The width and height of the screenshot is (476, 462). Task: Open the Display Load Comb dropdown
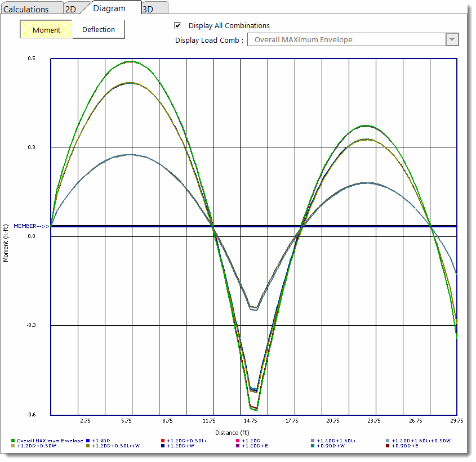pyautogui.click(x=349, y=39)
